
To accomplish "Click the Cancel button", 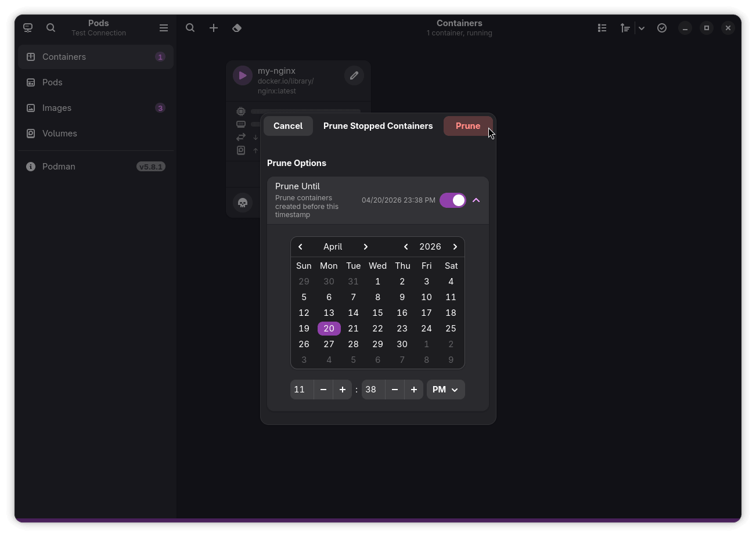I will pyautogui.click(x=288, y=125).
